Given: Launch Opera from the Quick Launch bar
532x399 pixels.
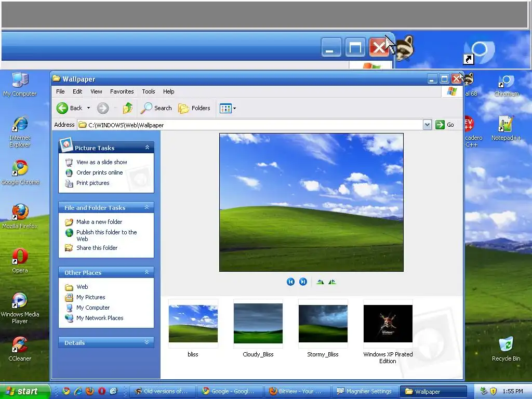Looking at the screenshot, I should point(101,391).
